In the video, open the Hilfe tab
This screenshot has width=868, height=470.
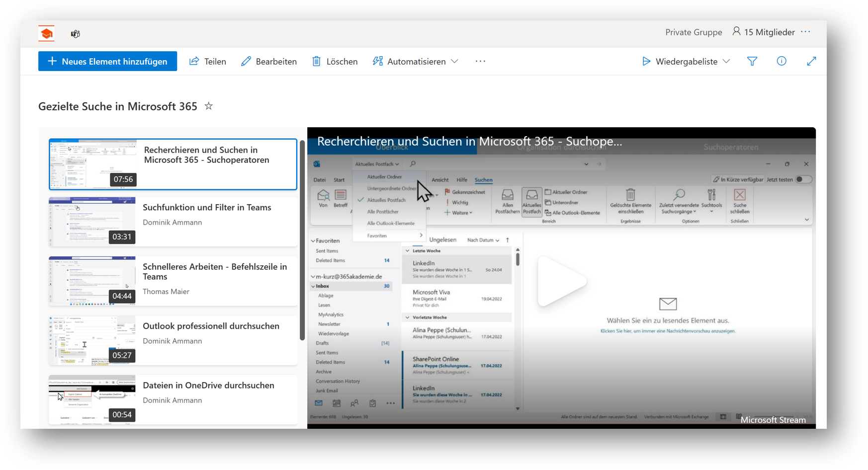tap(462, 180)
